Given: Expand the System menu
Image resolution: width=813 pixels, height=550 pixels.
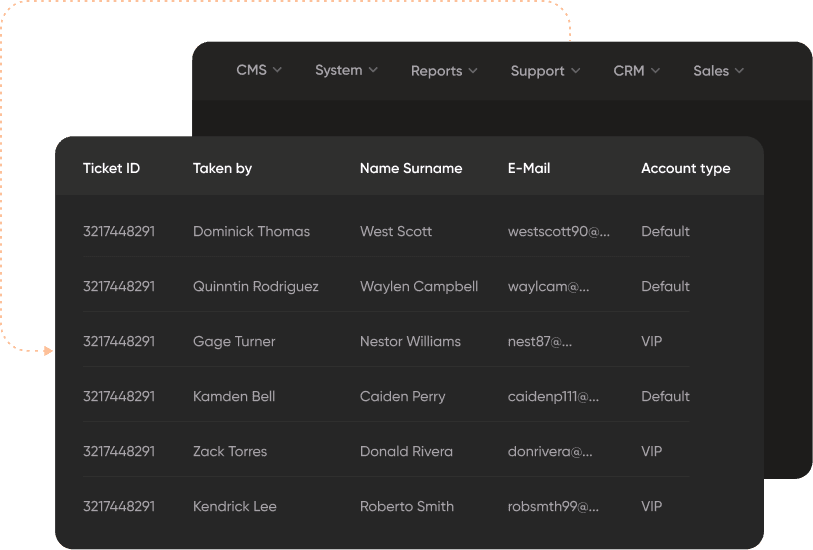Looking at the screenshot, I should point(345,70).
